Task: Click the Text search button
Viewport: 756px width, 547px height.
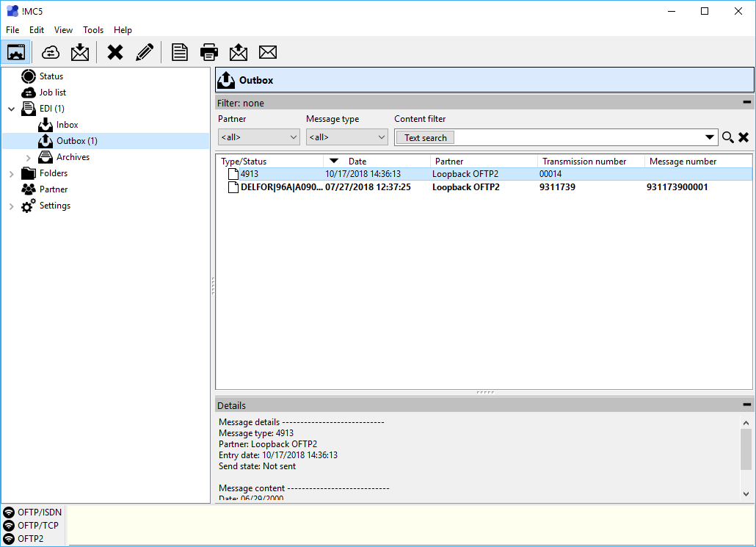Action: [x=425, y=137]
